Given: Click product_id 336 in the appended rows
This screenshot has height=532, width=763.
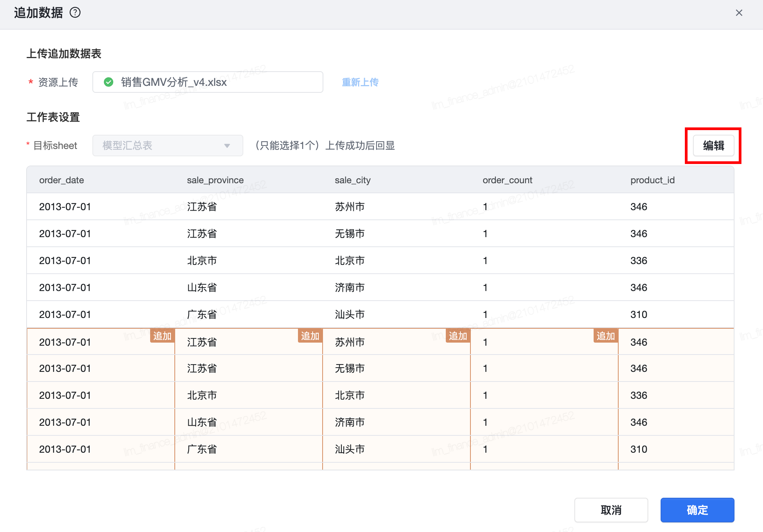Looking at the screenshot, I should pos(639,395).
